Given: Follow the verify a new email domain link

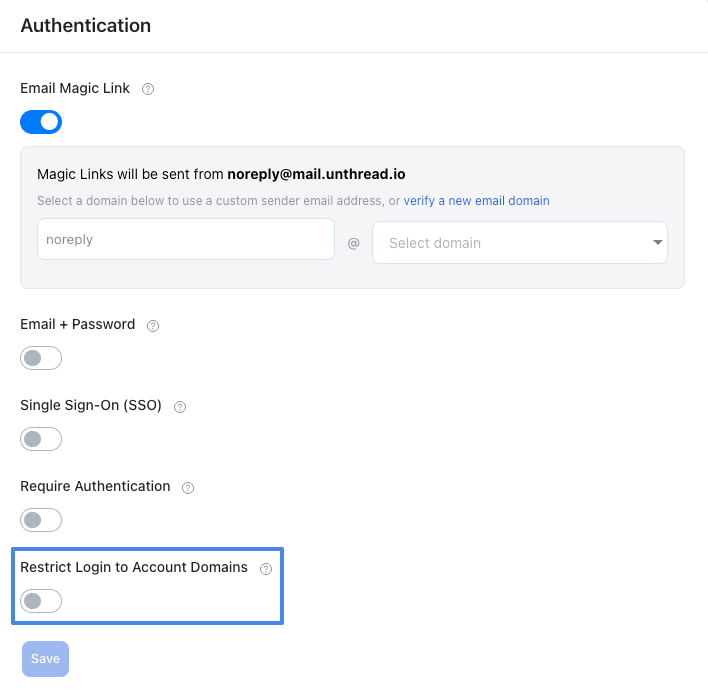Looking at the screenshot, I should point(476,201).
